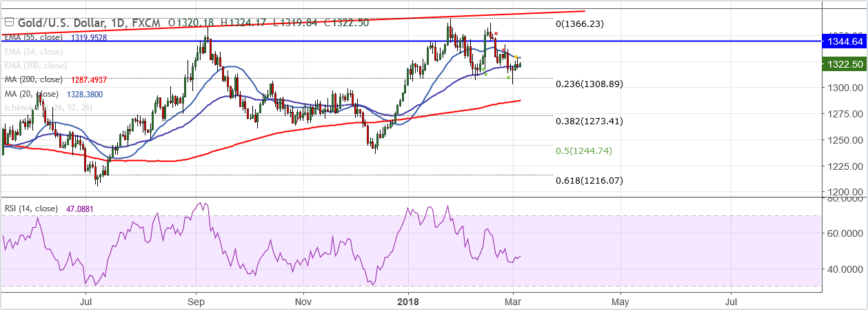Click the Jul date label below 2018
This screenshot has height=310, width=868.
point(731,302)
